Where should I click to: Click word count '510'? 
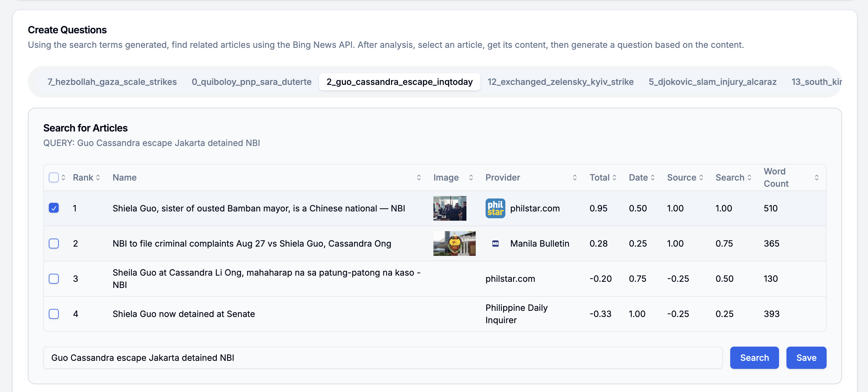(x=770, y=208)
